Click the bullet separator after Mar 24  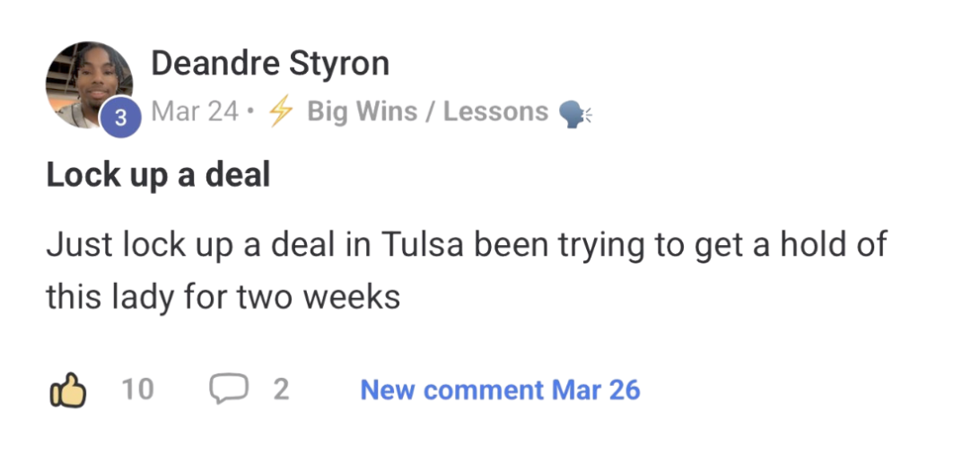click(x=250, y=112)
